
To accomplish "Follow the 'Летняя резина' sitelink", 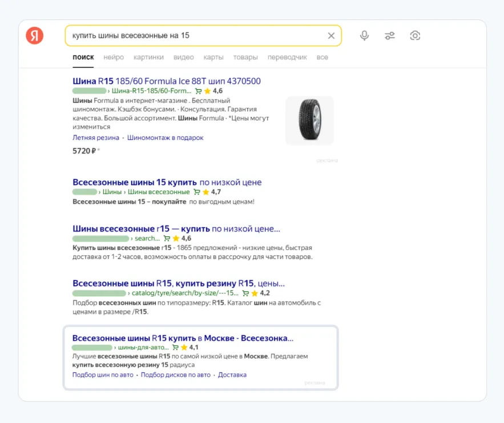I will tap(96, 138).
